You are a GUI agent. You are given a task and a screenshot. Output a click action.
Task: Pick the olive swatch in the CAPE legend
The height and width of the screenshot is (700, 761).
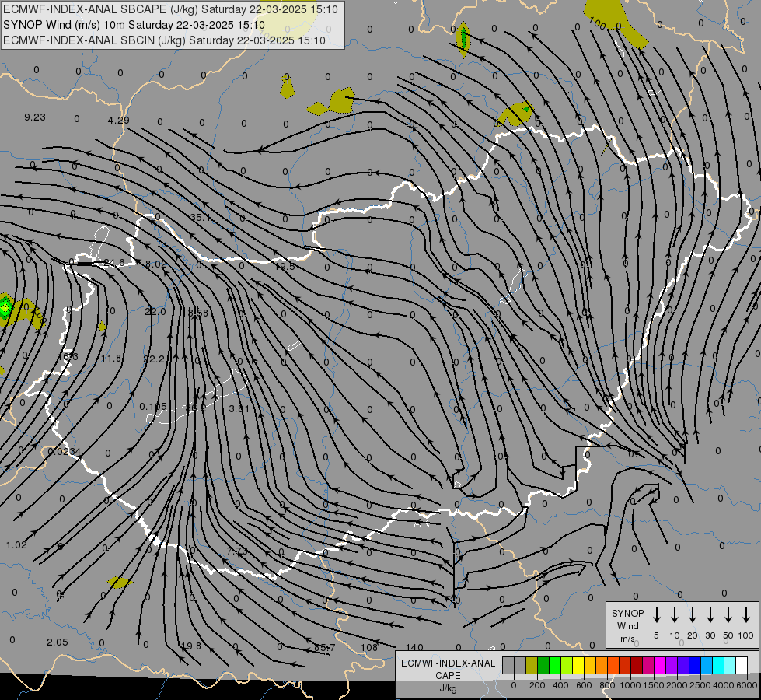coord(532,666)
